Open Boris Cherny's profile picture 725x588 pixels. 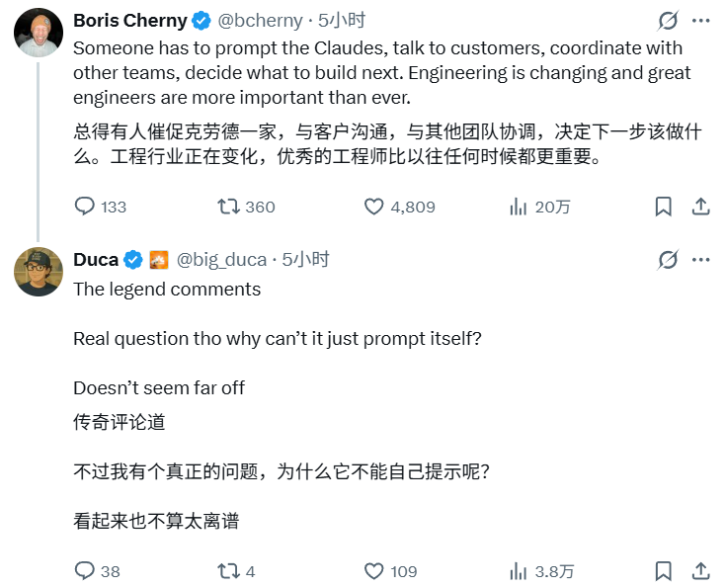pyautogui.click(x=39, y=33)
